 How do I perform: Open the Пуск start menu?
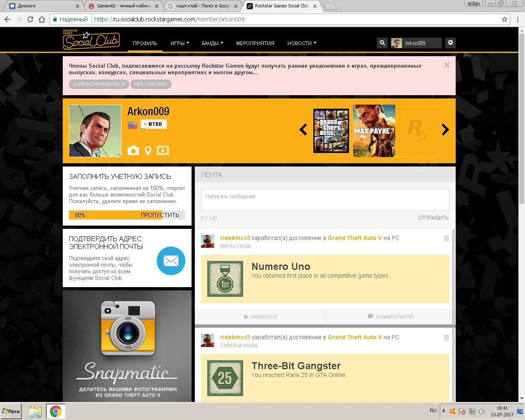(11, 411)
